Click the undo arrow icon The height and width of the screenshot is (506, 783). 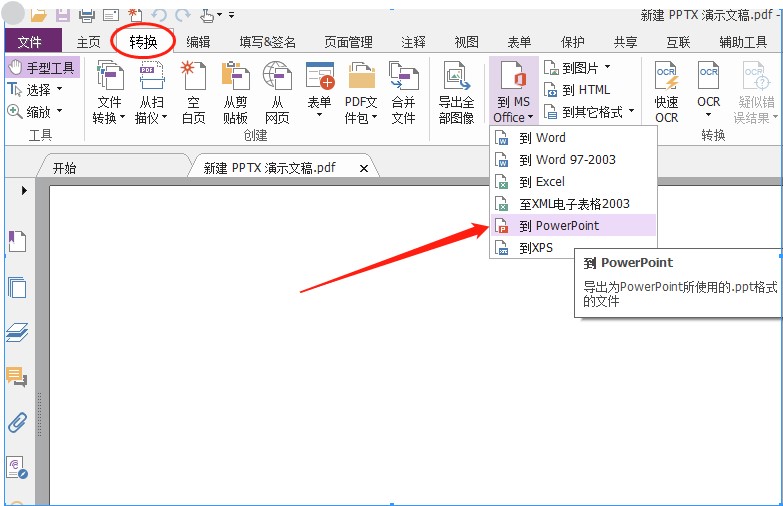(159, 15)
